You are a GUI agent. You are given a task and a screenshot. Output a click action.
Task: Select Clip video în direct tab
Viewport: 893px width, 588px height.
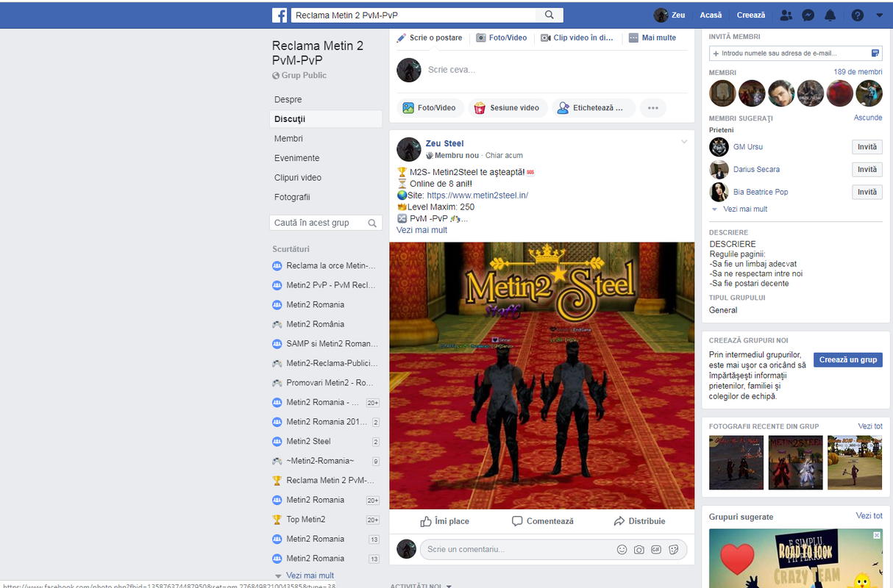coord(577,37)
